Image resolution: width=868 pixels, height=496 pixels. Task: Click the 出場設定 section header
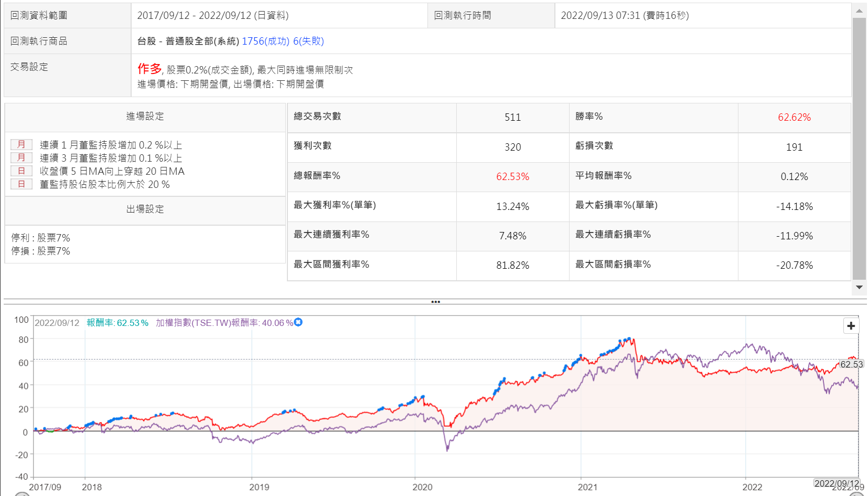point(145,209)
